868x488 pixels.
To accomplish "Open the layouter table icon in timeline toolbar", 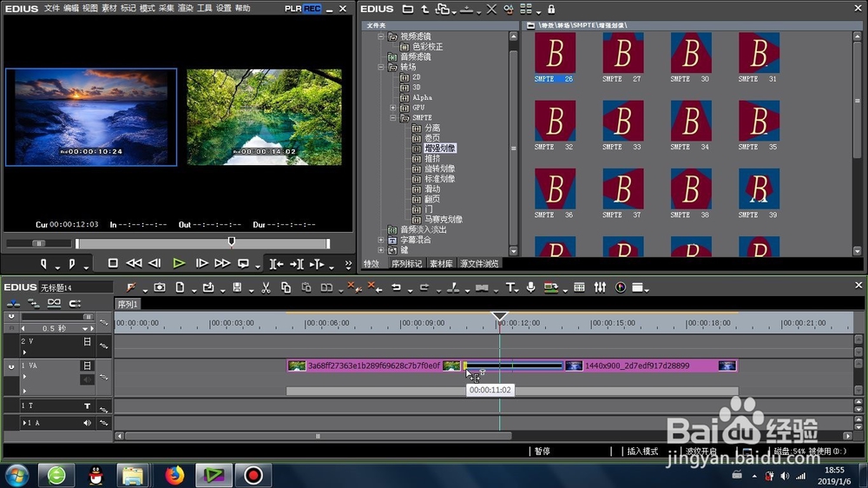I will pos(579,287).
